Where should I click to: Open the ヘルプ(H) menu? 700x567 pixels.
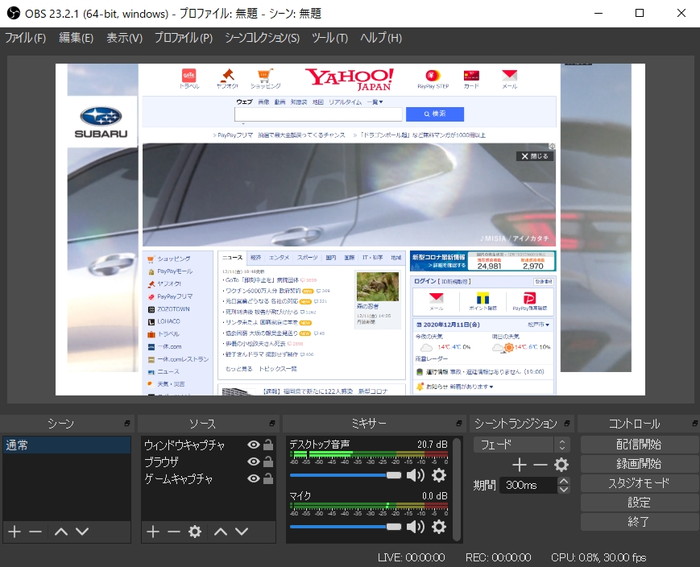point(381,38)
